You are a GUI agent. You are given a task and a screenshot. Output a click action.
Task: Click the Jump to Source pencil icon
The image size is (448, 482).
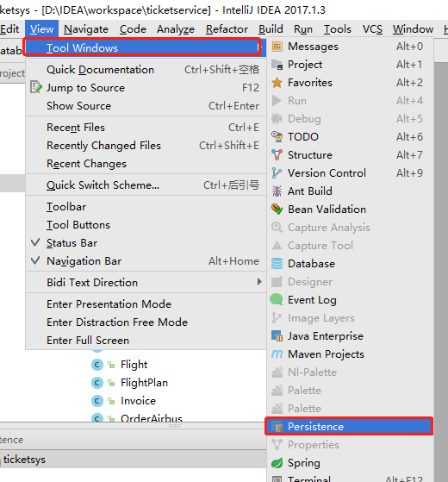pos(36,87)
